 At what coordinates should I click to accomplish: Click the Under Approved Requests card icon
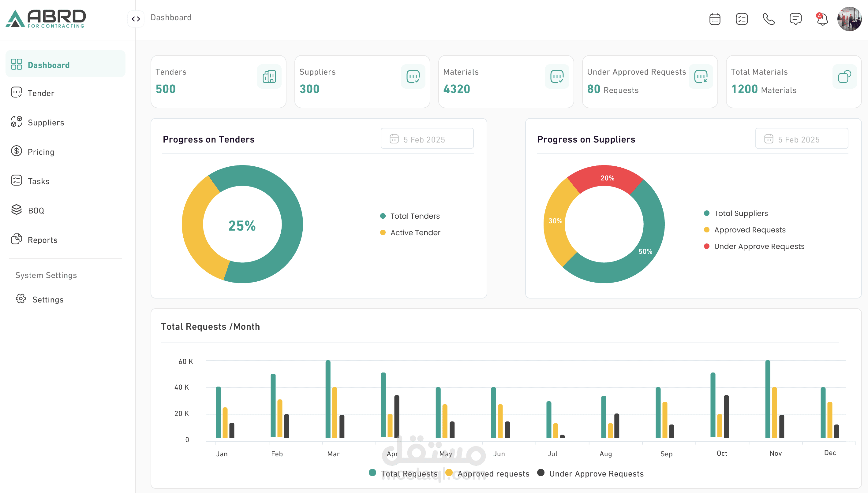700,76
